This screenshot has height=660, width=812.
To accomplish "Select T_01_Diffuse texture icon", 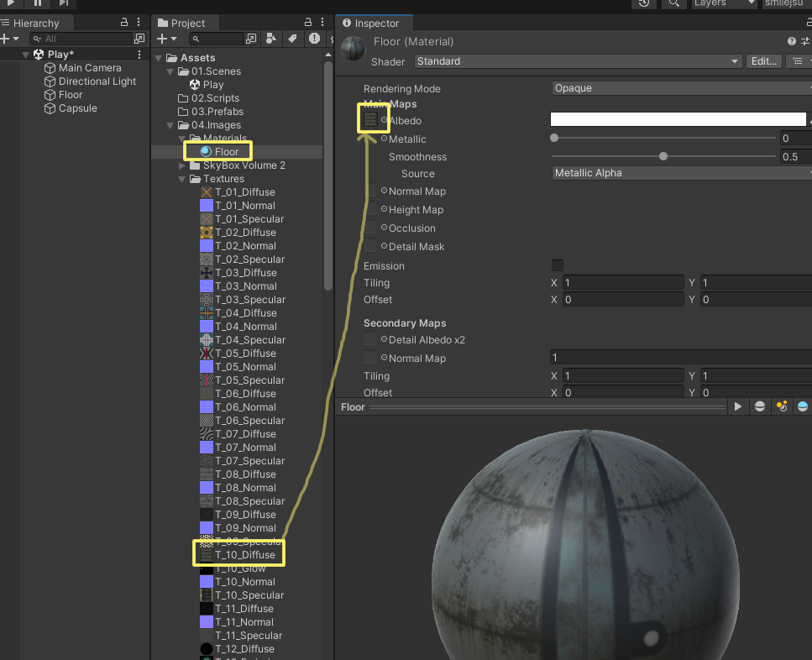I will [206, 192].
